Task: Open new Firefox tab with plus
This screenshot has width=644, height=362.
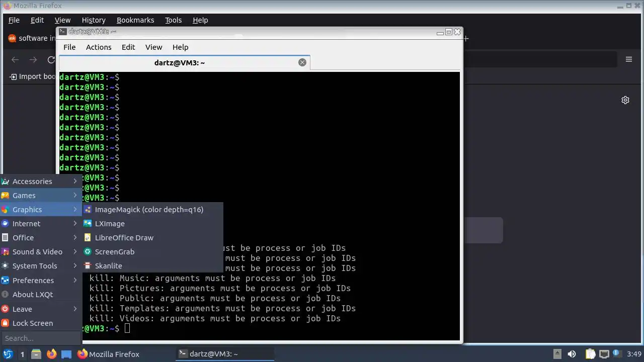Action: (x=466, y=38)
